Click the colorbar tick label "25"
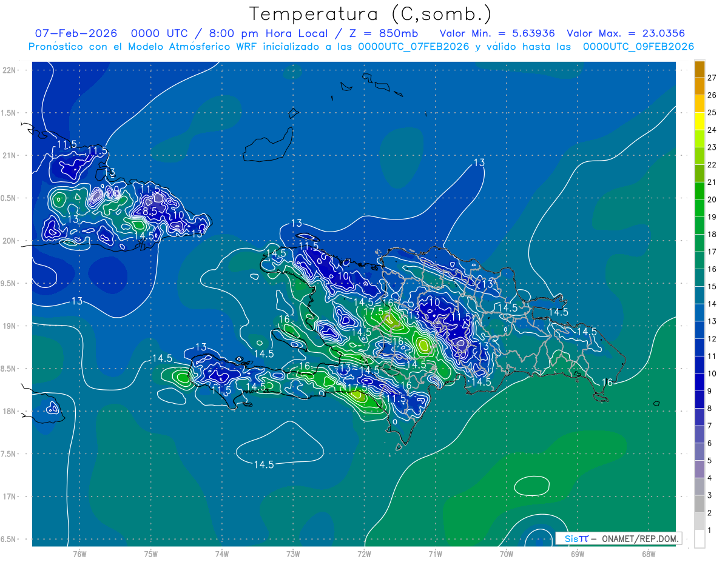 point(712,112)
